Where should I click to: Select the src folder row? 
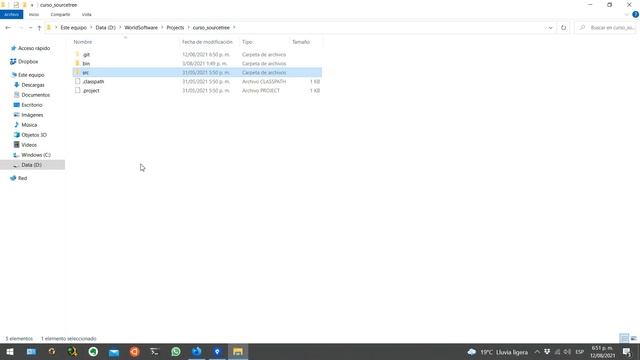[197, 73]
